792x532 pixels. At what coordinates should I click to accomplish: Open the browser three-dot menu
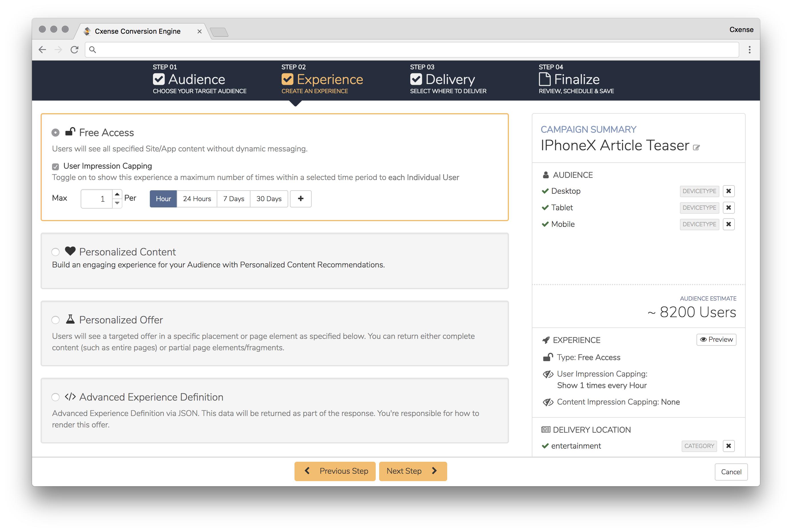point(749,49)
